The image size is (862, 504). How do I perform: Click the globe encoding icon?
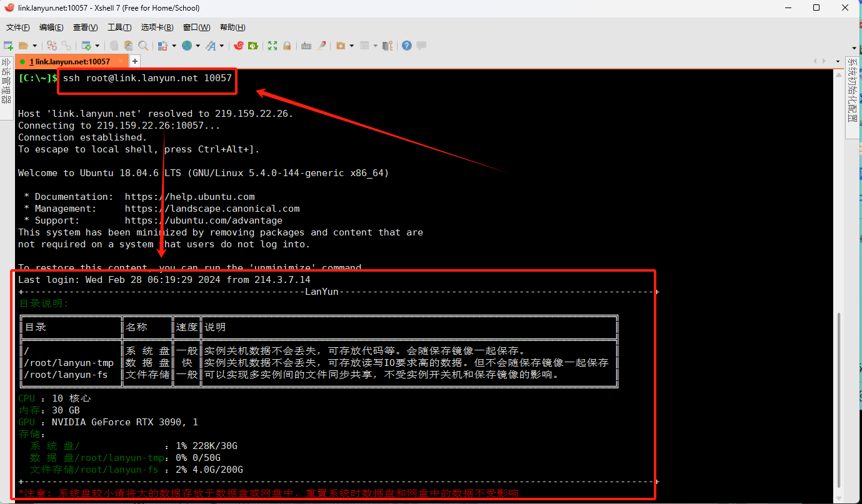pos(186,46)
